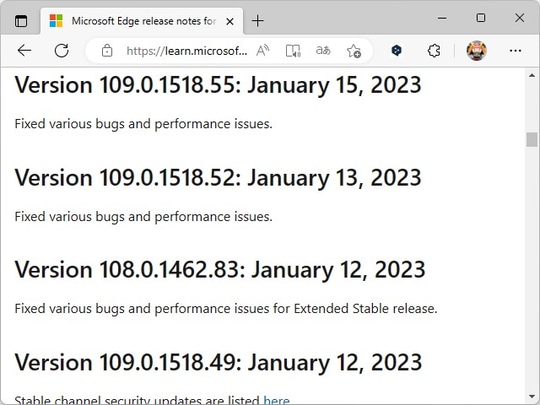
Task: Go back to the previous page
Action: 24,51
